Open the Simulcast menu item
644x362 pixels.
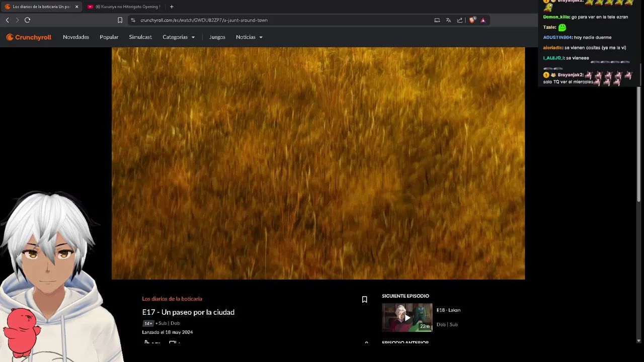140,37
